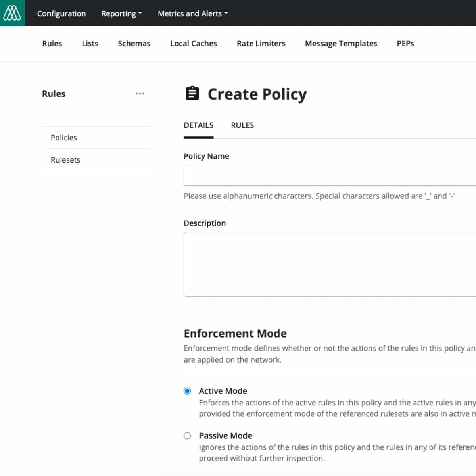
Task: Click into the Description text area
Action: tap(330, 264)
